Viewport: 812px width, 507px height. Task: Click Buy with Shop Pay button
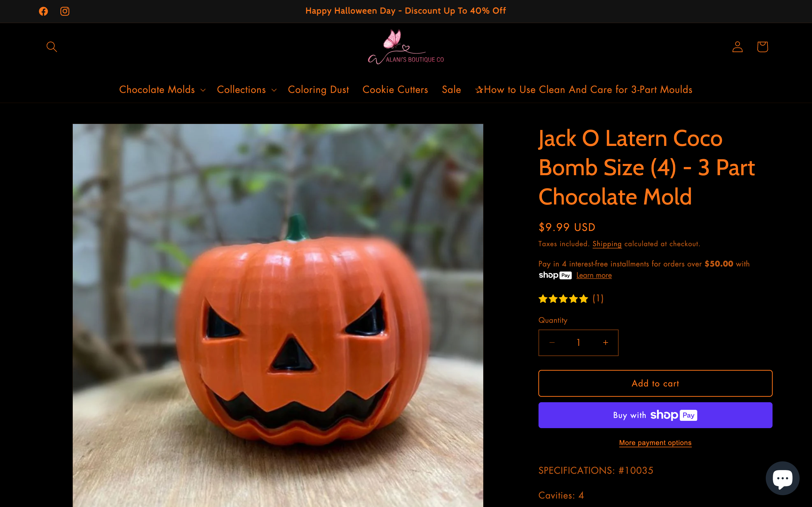click(655, 415)
